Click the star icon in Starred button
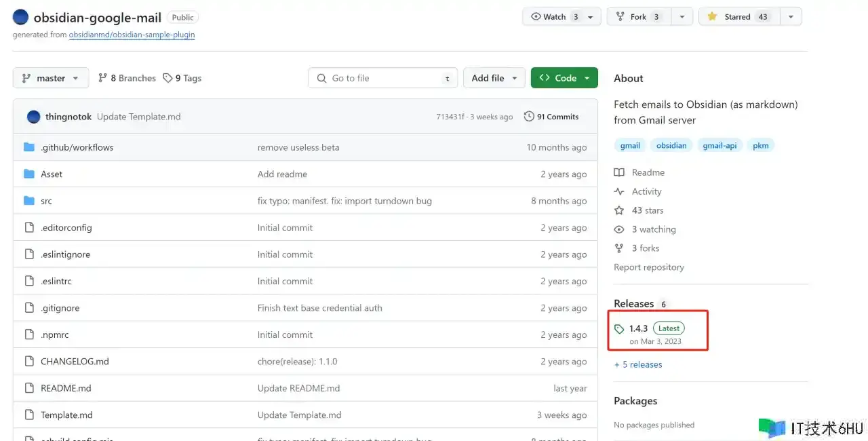The width and height of the screenshot is (868, 441). (712, 17)
